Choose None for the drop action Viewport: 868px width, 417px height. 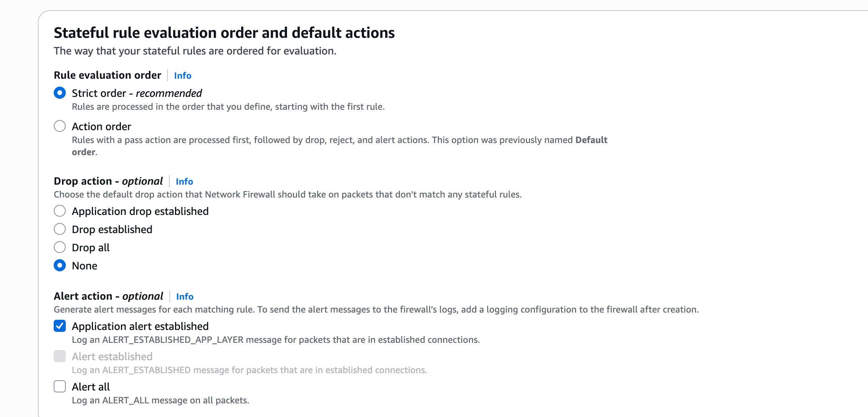[60, 266]
